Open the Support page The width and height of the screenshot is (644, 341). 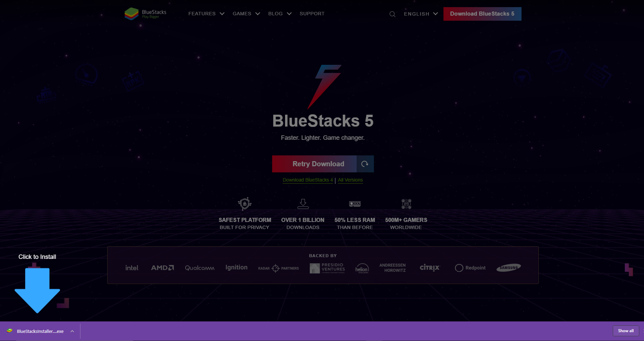tap(312, 14)
